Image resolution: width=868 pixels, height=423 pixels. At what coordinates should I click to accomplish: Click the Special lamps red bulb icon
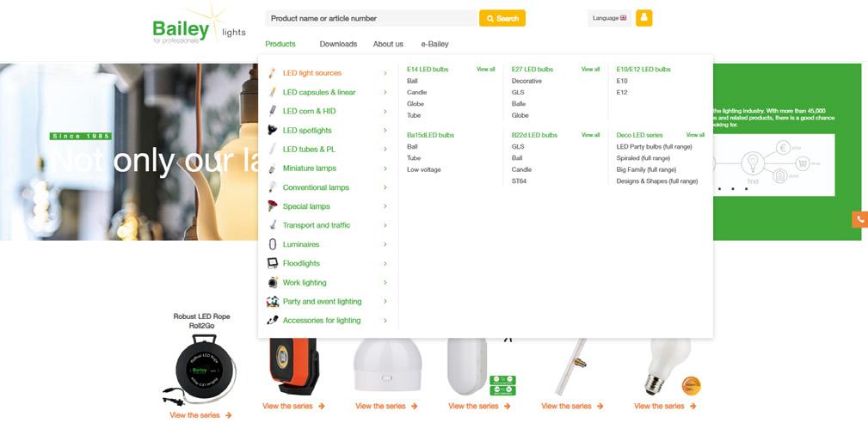tap(273, 206)
